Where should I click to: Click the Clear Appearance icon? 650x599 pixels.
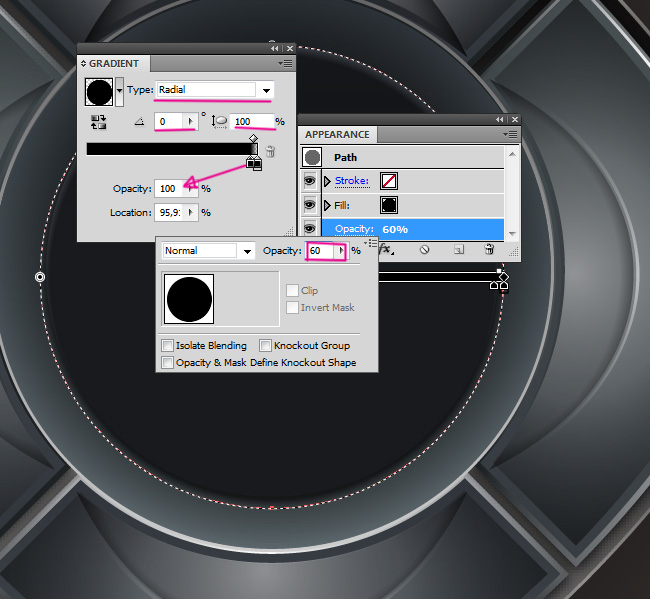click(424, 250)
